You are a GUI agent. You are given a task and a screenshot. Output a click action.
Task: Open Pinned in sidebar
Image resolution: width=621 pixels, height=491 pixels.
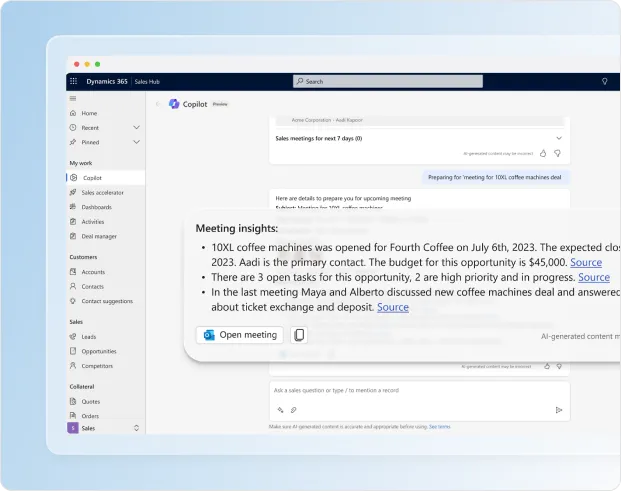(x=90, y=142)
